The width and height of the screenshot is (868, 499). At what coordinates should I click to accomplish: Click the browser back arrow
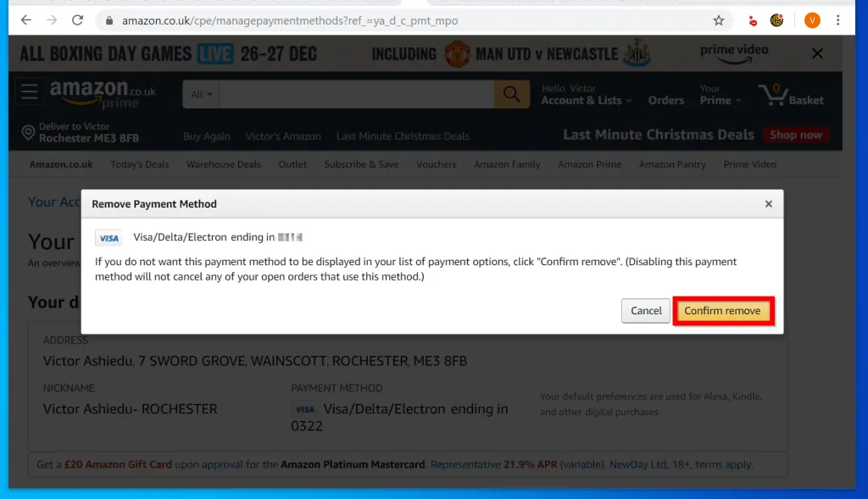[x=26, y=19]
